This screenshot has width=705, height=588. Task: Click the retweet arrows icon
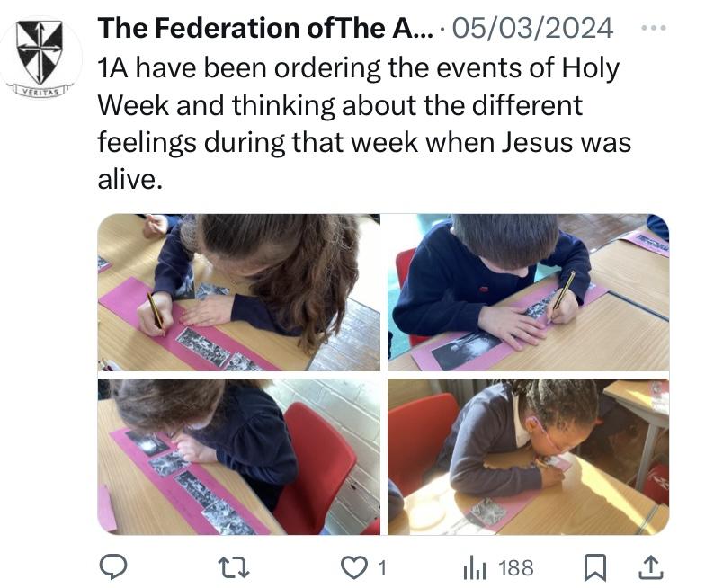(x=235, y=567)
